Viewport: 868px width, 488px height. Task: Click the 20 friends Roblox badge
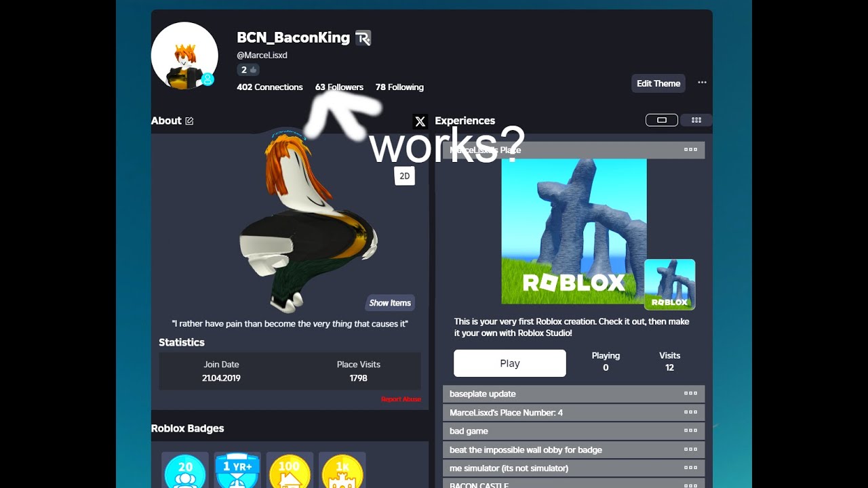(185, 471)
